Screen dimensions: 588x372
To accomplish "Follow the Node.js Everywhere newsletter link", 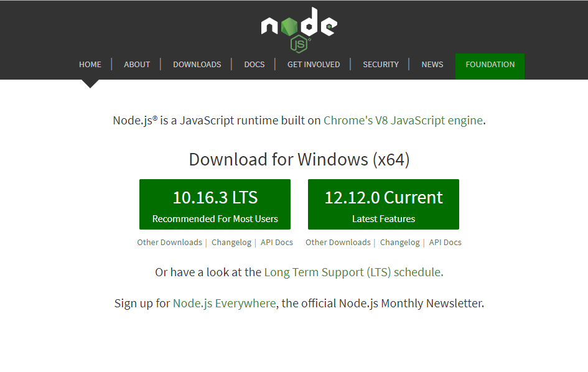I will 224,303.
